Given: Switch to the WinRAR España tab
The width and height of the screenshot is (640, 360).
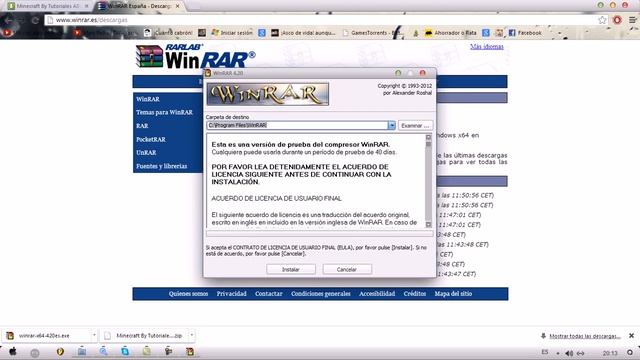Looking at the screenshot, I should point(139,6).
